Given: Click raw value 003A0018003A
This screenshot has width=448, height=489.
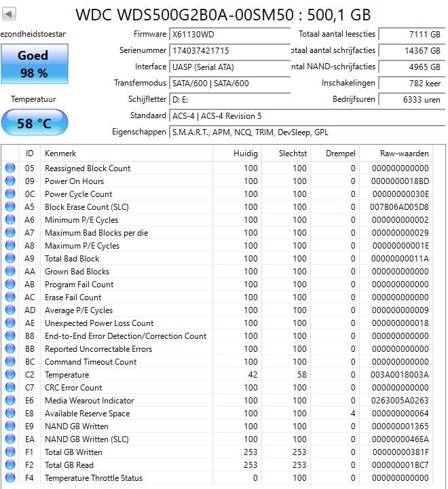Looking at the screenshot, I should tap(399, 374).
